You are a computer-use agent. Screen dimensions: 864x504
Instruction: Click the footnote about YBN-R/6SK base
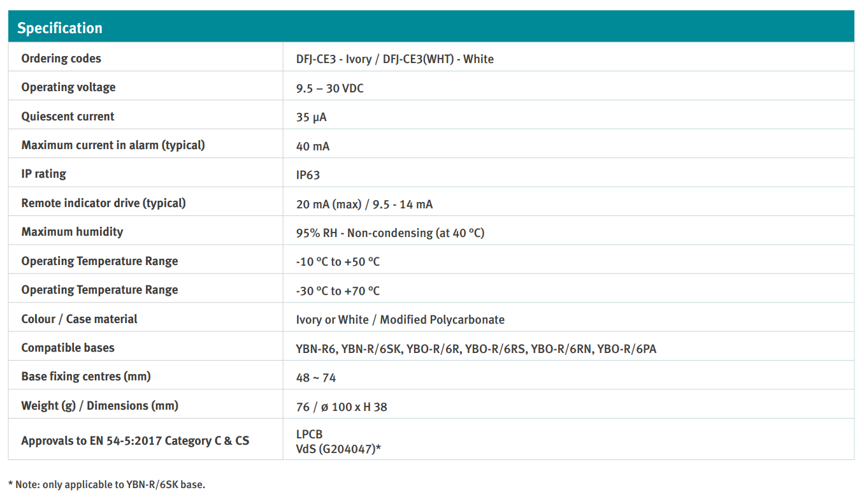106,484
